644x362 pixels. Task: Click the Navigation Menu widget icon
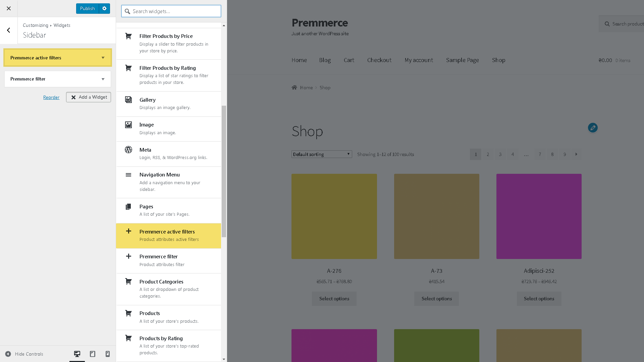(128, 175)
